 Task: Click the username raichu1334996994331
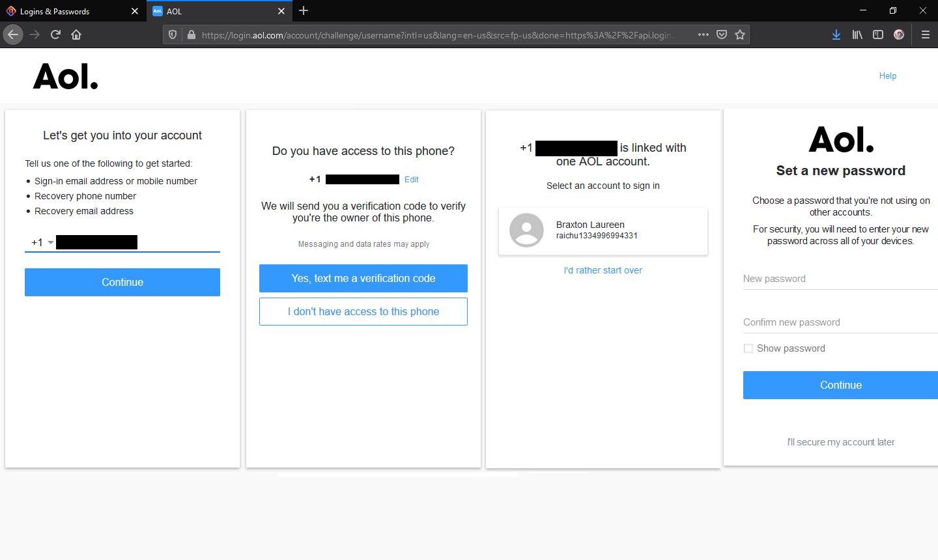point(597,236)
